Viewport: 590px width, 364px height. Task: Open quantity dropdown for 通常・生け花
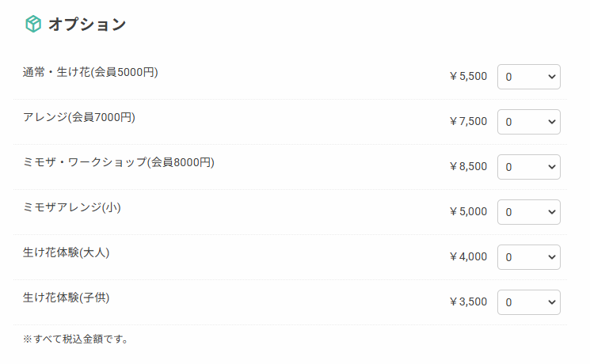(528, 77)
